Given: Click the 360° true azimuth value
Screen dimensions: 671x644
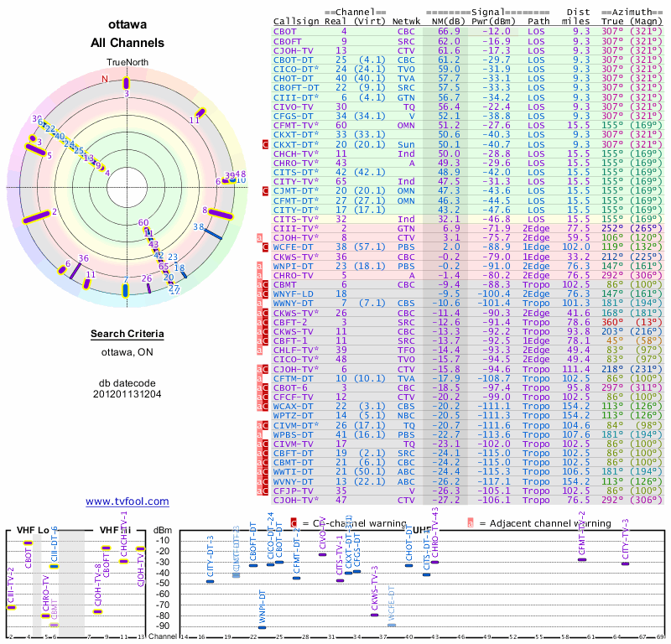Looking at the screenshot, I should point(612,322).
